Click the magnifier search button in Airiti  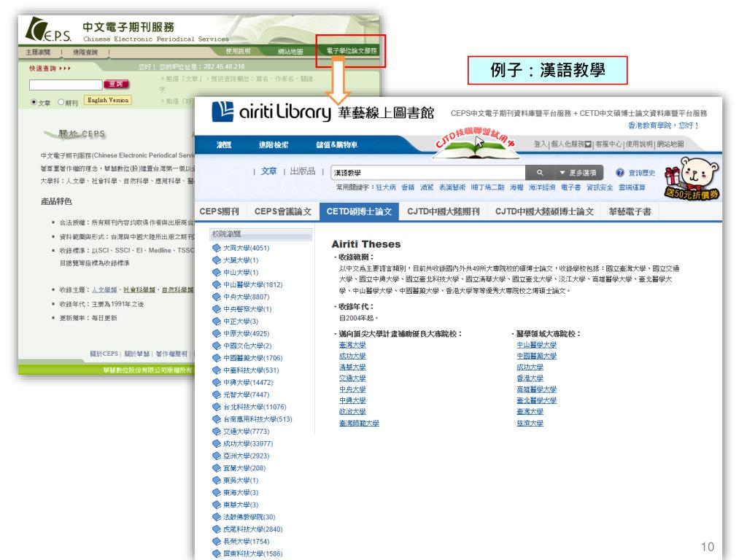[x=539, y=172]
